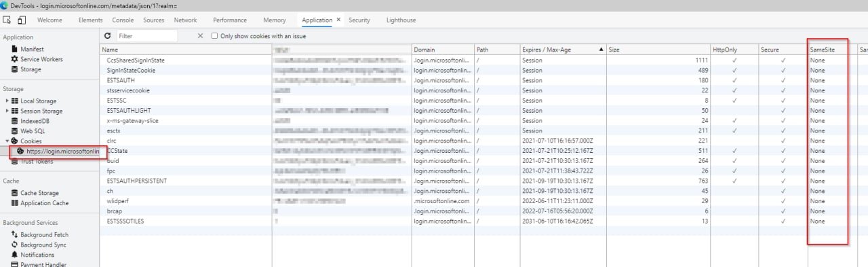Select the ESTSAUTHLIGHT cookie row
Viewport: 868px width, 267px height.
484,111
